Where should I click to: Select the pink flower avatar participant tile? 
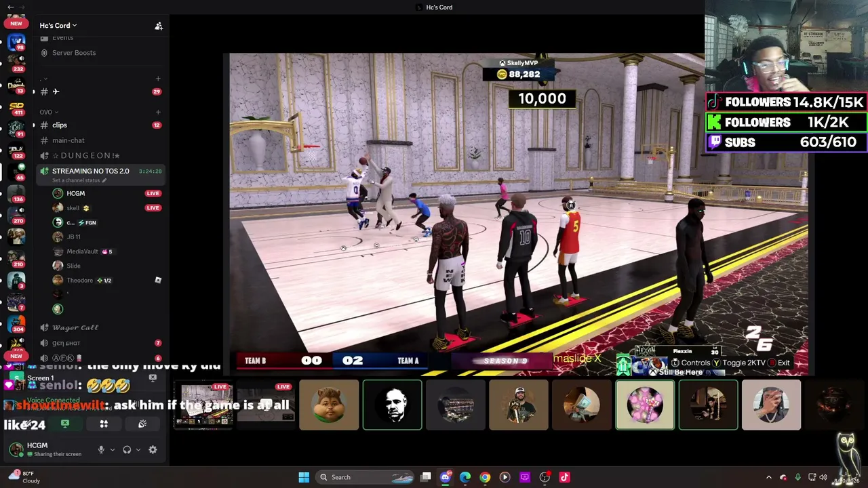tap(645, 405)
